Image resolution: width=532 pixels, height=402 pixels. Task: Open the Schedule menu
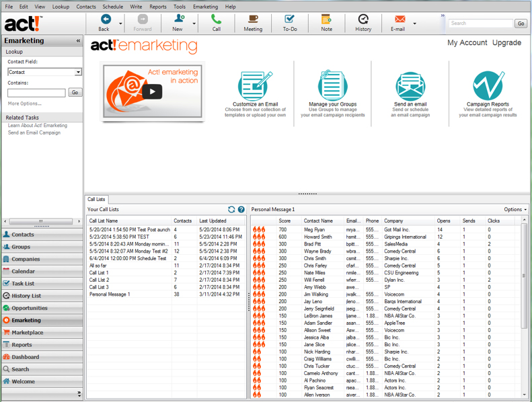click(x=112, y=7)
